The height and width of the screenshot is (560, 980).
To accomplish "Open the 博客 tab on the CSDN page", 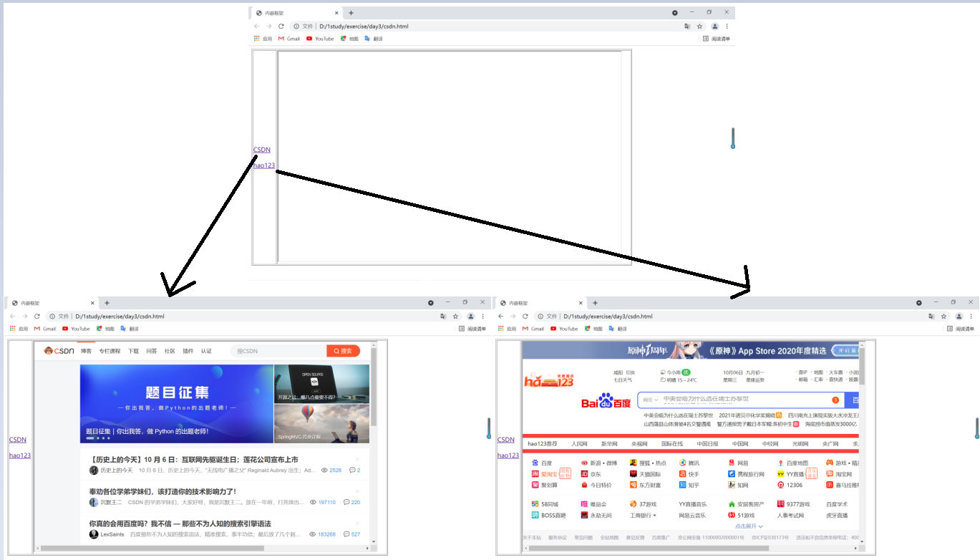I will [x=86, y=351].
